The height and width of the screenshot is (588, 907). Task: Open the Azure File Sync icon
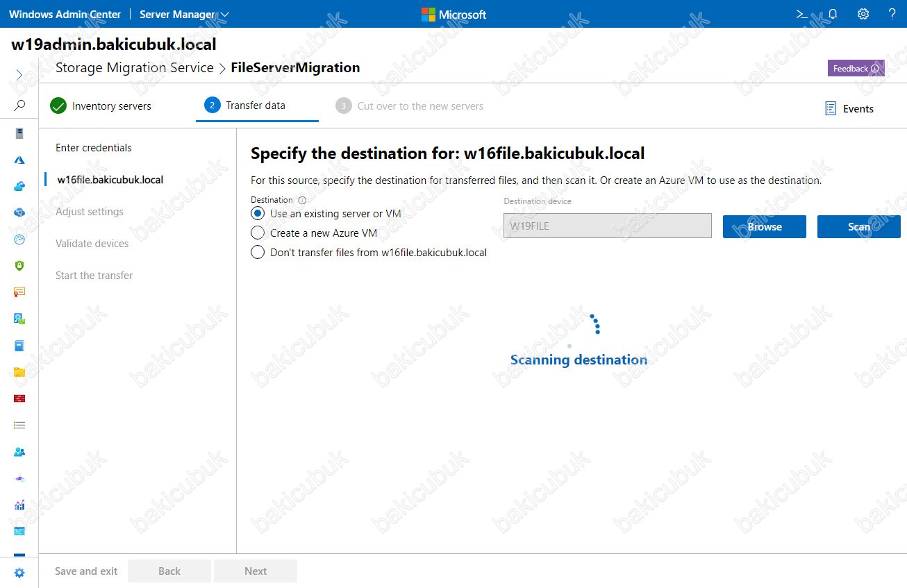click(x=19, y=212)
